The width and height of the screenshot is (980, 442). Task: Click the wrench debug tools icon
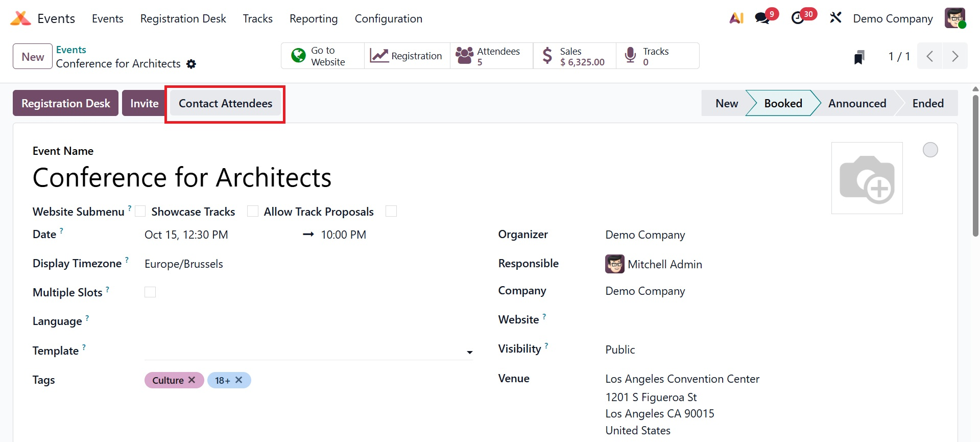coord(835,18)
